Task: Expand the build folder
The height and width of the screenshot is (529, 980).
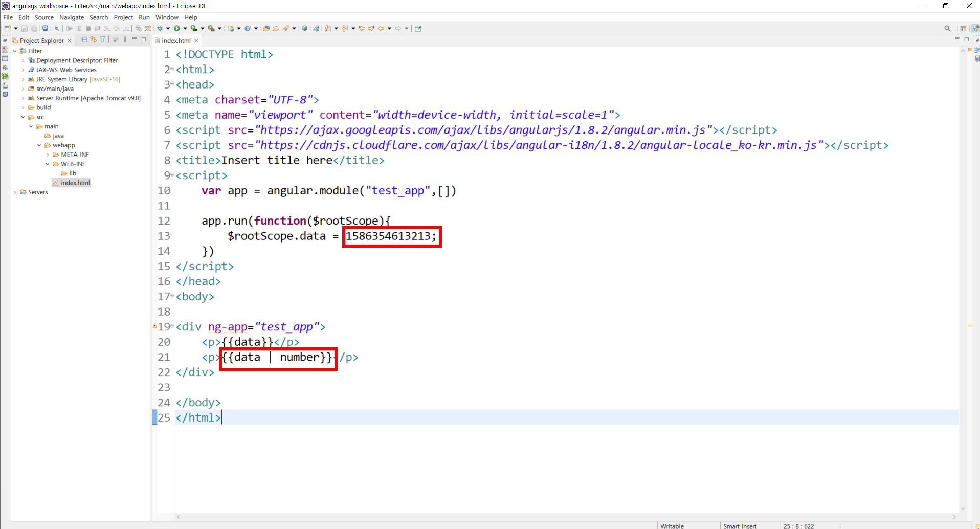Action: click(23, 107)
